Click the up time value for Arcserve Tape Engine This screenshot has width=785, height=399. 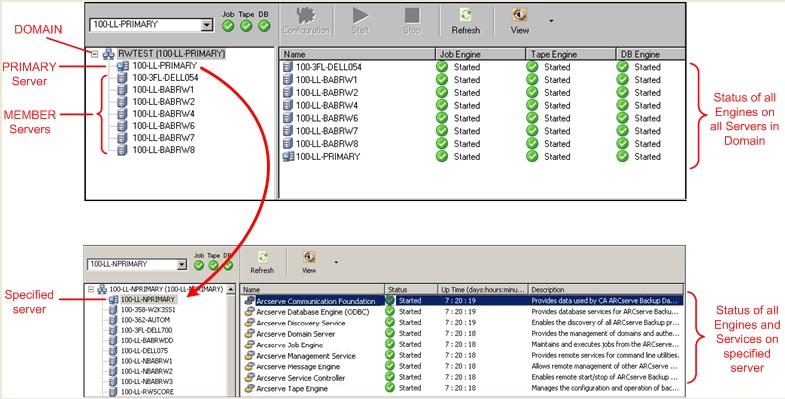pos(460,388)
